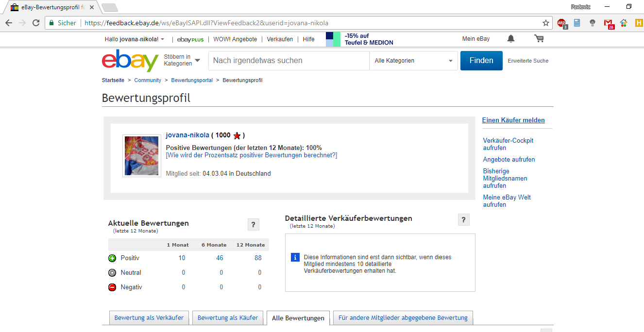Click positive count 46 for 6 Monate
Viewport: 644px width, 332px height.
tap(220, 258)
